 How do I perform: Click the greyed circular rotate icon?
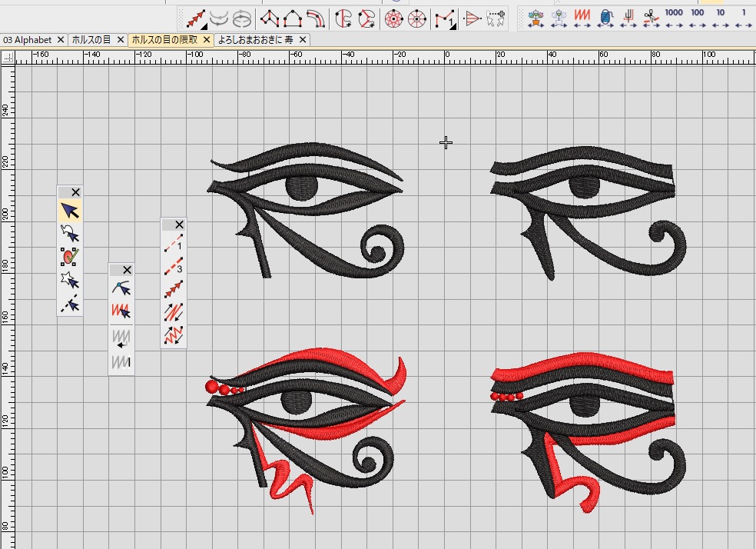click(242, 18)
